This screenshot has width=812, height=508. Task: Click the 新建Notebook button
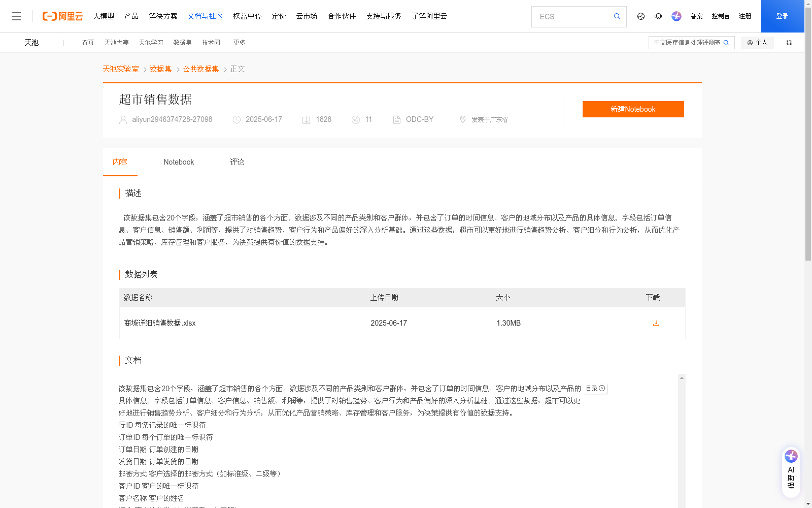633,109
